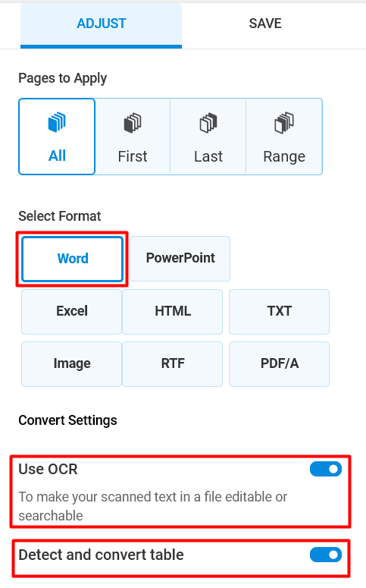Switch to the ADJUST tab
Viewport: 366px width, 588px height.
coord(101,24)
